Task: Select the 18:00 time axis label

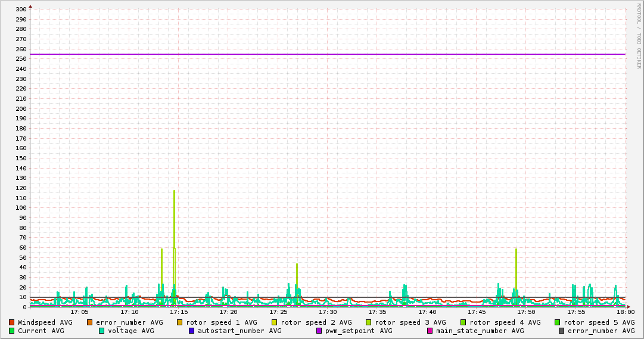Action: (625, 312)
